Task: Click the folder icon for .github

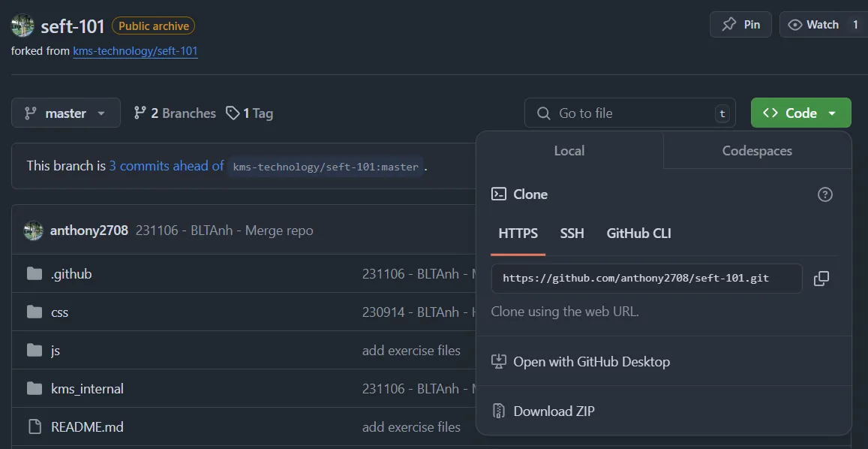Action: pyautogui.click(x=35, y=274)
